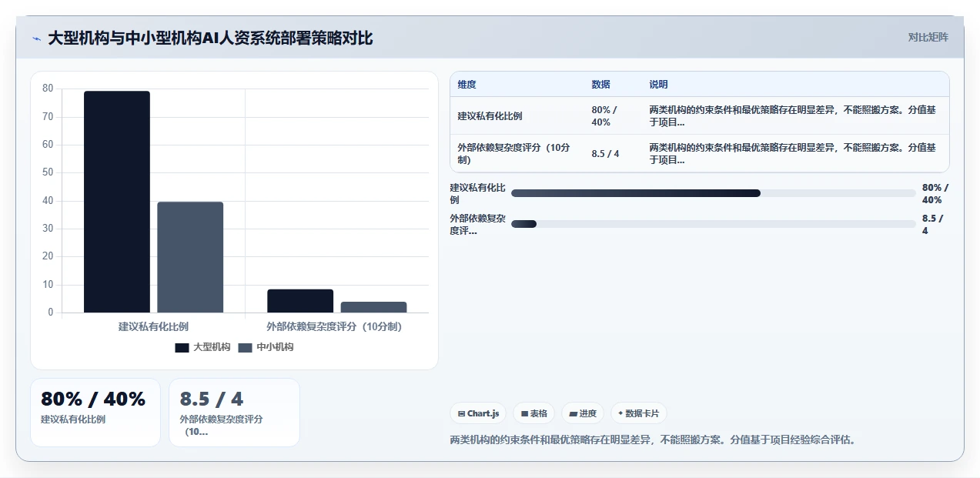Click the dashboard title text
Screen dimensions: 980x478
click(x=210, y=38)
